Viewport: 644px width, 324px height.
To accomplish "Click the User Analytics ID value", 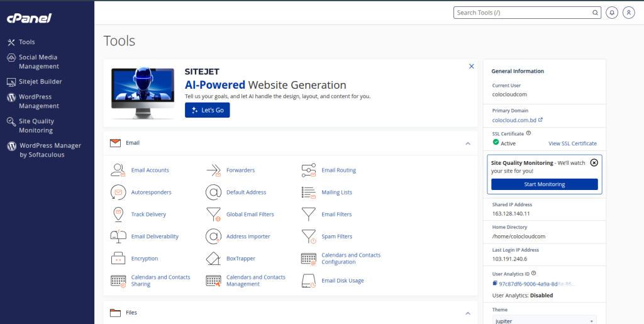I will [537, 284].
